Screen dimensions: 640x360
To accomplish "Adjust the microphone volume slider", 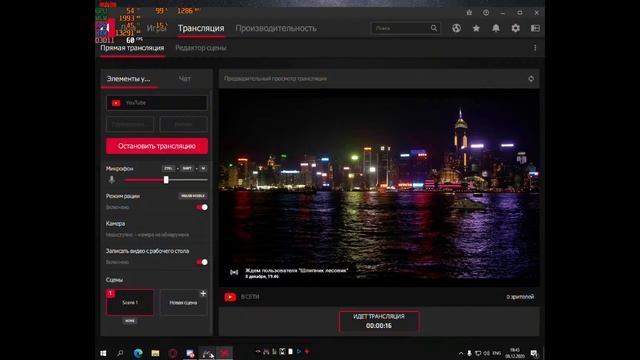I will coord(166,180).
